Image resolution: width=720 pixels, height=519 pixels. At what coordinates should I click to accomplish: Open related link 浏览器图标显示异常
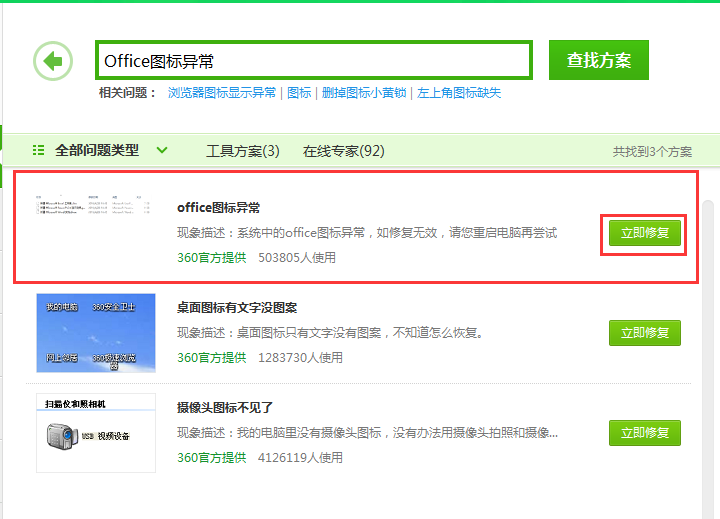(222, 93)
